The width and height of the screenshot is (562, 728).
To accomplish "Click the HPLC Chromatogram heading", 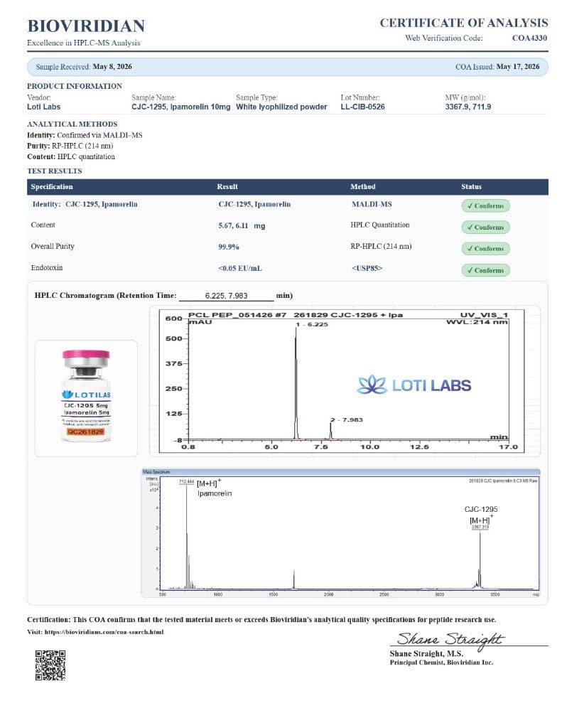I will click(x=105, y=295).
